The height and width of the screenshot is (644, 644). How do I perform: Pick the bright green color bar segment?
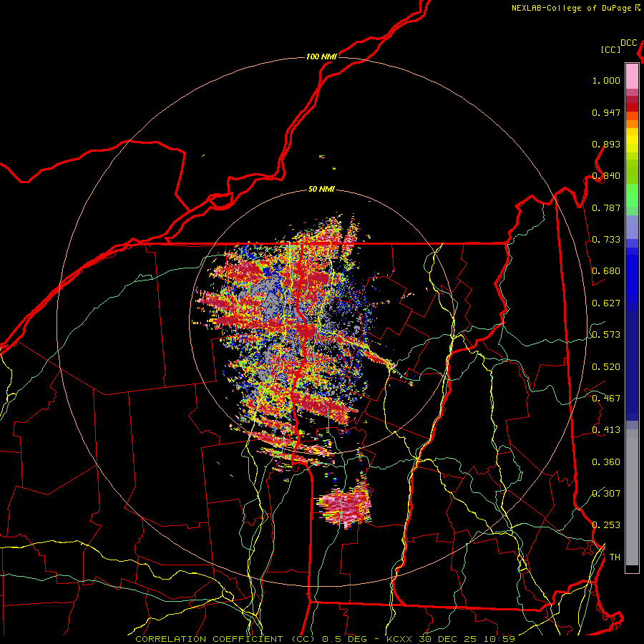632,195
